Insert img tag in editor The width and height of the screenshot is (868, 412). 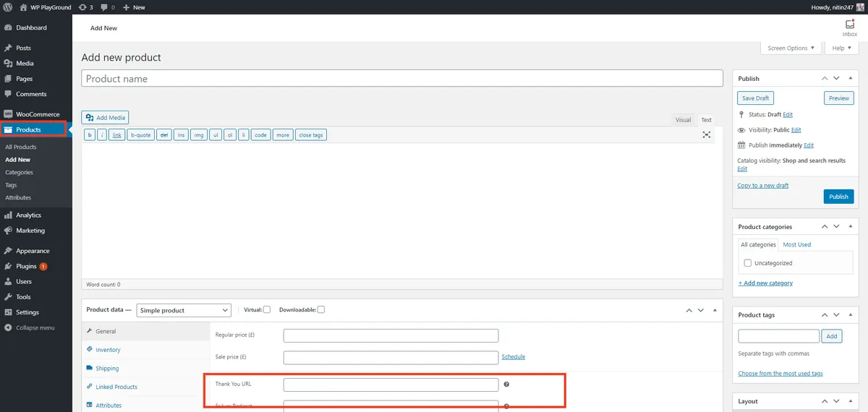point(198,134)
